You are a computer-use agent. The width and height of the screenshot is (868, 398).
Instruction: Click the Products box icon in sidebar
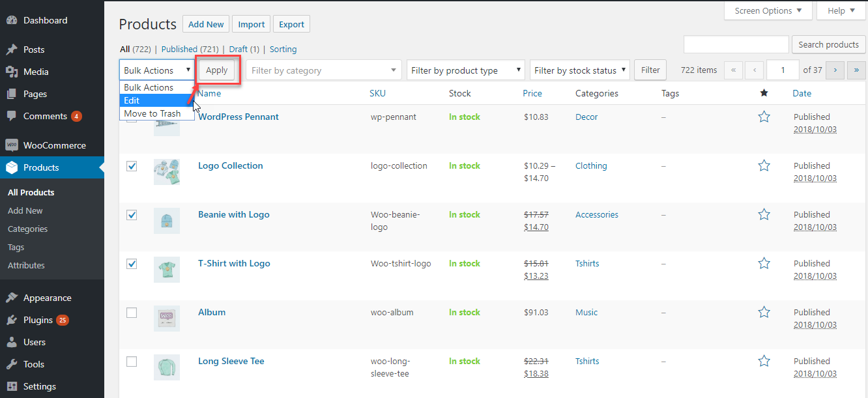click(x=12, y=167)
